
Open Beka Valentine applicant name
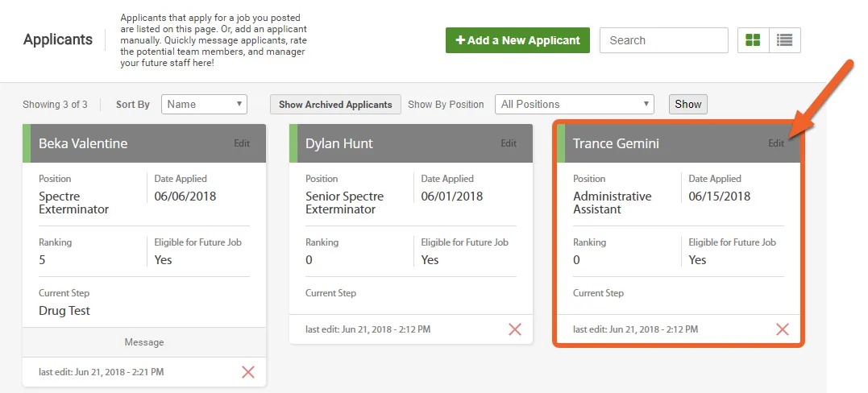click(83, 143)
